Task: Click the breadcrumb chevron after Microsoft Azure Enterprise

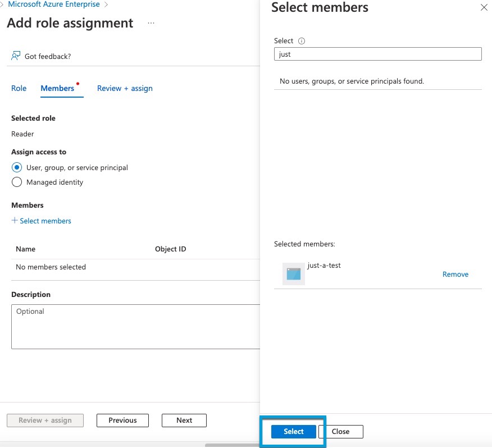Action: [107, 4]
